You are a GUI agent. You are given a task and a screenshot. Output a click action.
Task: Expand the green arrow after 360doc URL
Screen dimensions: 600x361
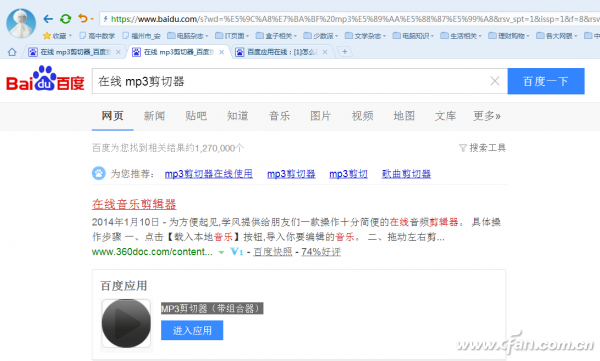221,252
